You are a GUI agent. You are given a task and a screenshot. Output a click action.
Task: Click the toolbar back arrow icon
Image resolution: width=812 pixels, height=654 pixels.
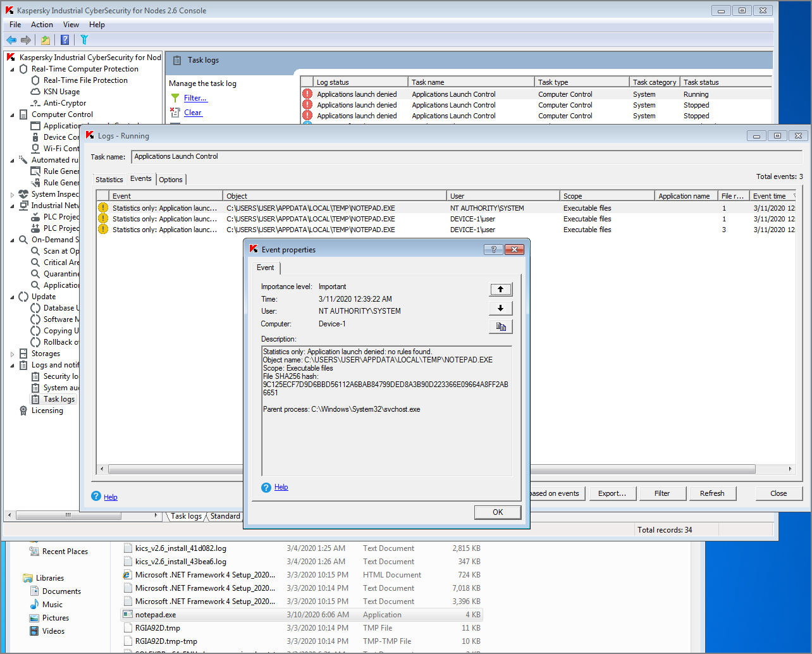(11, 40)
